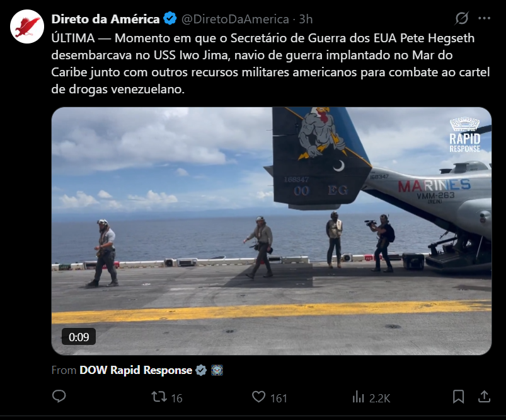506x420 pixels.
Task: Click the Grok explain icon
Action: pos(462,18)
